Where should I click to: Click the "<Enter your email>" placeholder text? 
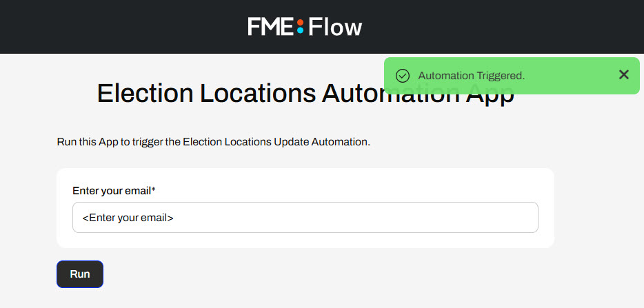point(128,218)
